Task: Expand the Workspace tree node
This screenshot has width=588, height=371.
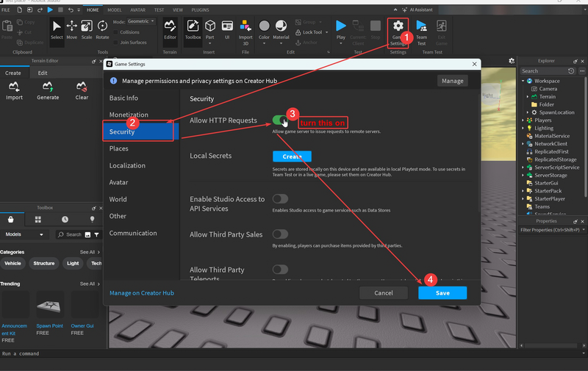Action: click(x=523, y=81)
